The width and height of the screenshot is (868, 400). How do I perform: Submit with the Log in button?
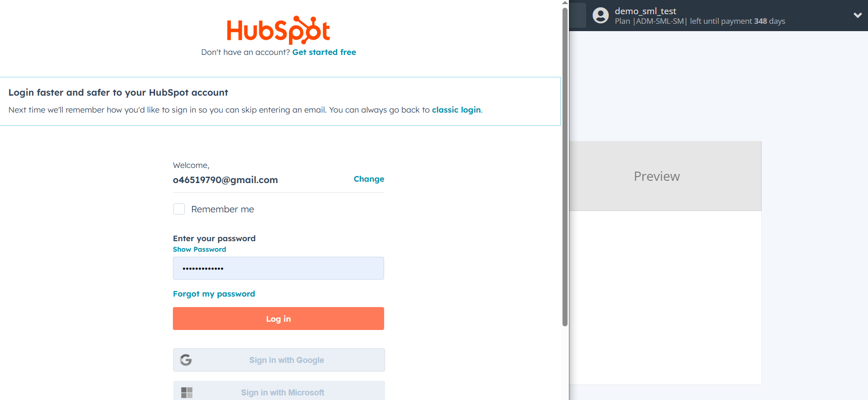[x=278, y=319]
